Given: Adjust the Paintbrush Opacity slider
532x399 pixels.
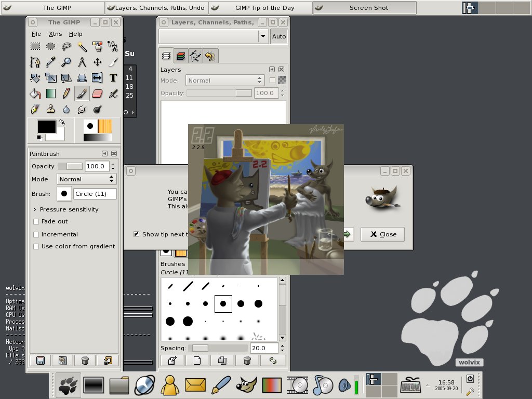Looking at the screenshot, I should (x=70, y=166).
